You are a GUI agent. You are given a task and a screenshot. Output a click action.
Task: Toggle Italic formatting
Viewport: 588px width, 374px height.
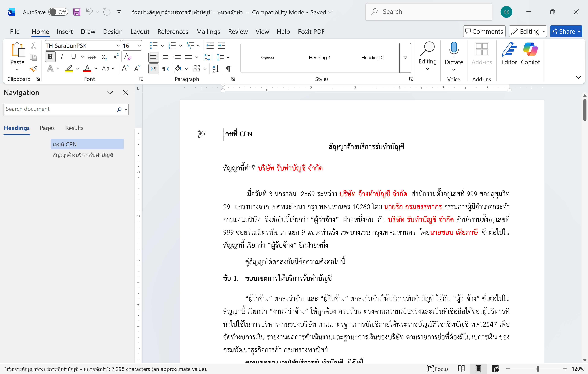click(x=62, y=57)
